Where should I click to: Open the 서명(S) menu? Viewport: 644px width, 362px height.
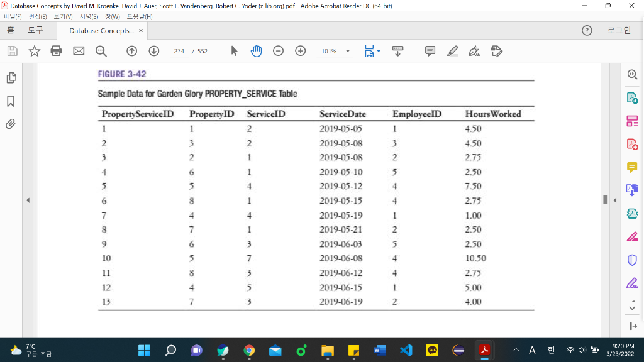[89, 17]
